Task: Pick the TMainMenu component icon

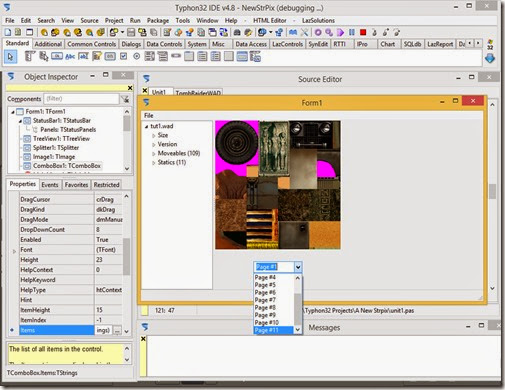Action: click(x=29, y=56)
